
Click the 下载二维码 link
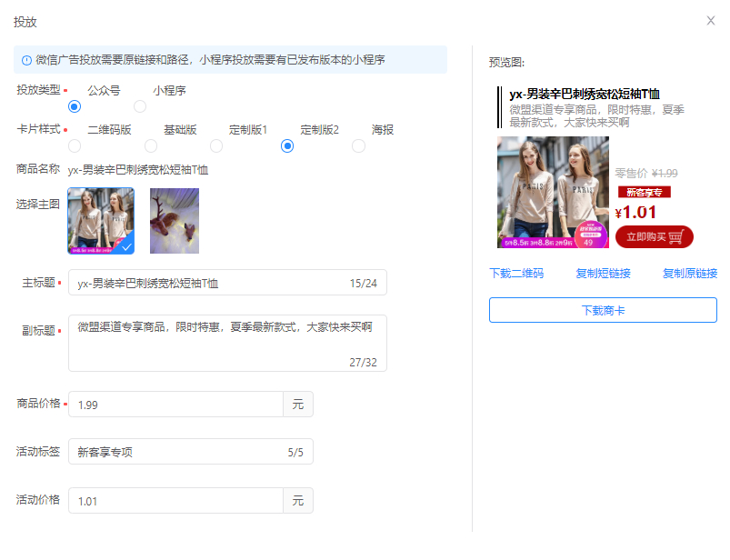click(516, 274)
